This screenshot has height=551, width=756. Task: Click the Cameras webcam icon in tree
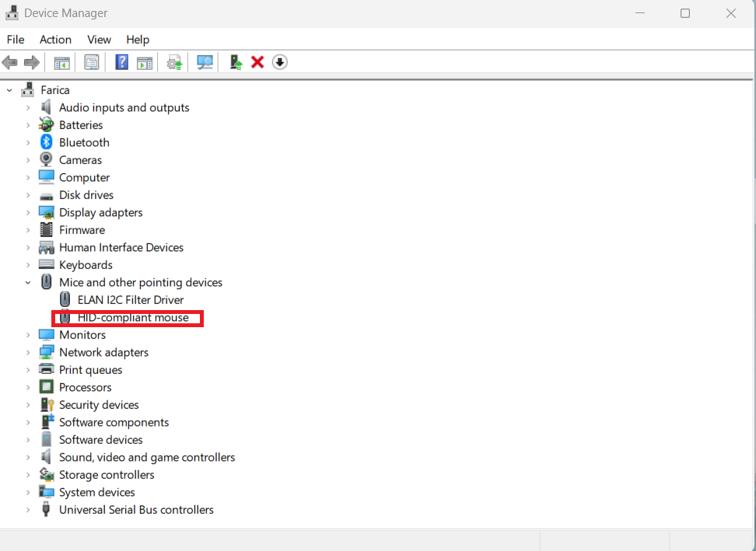click(47, 160)
